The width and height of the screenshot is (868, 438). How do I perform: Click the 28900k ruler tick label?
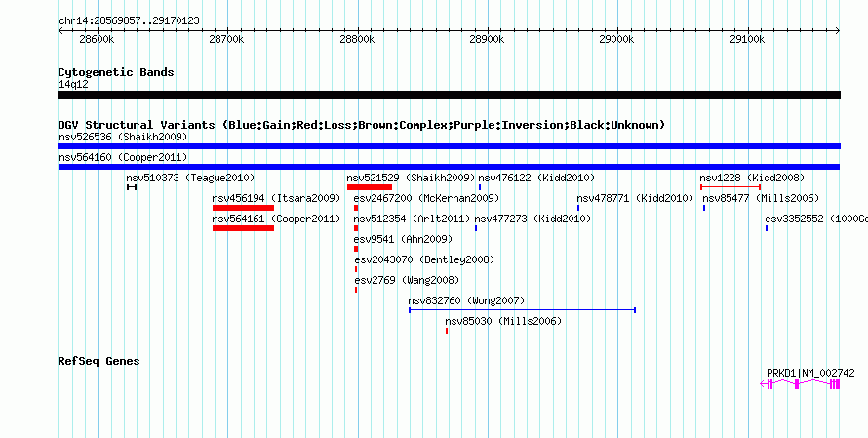[x=487, y=39]
